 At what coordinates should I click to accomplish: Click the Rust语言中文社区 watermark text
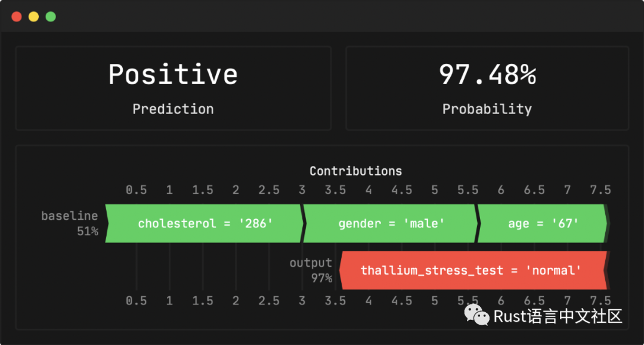click(558, 316)
